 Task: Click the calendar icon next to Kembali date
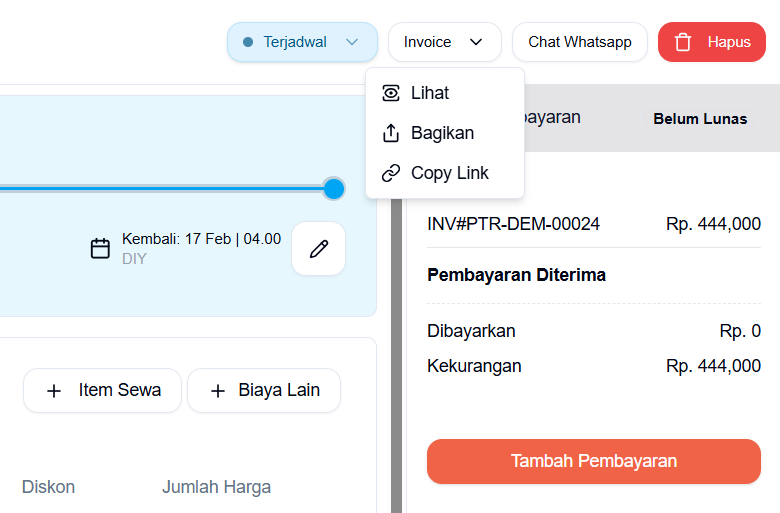[x=100, y=248]
